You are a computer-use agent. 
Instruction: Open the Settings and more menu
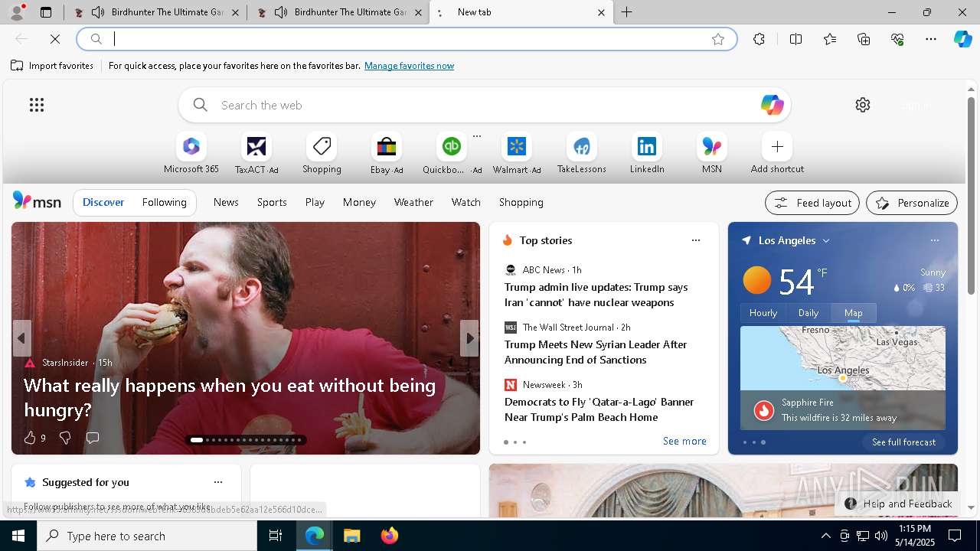[x=931, y=39]
